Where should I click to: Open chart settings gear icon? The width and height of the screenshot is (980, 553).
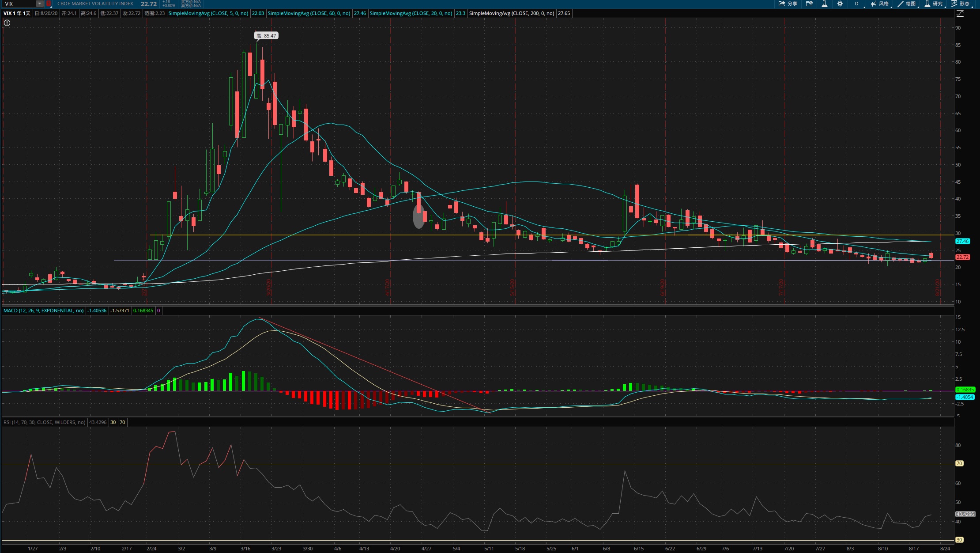pos(840,4)
